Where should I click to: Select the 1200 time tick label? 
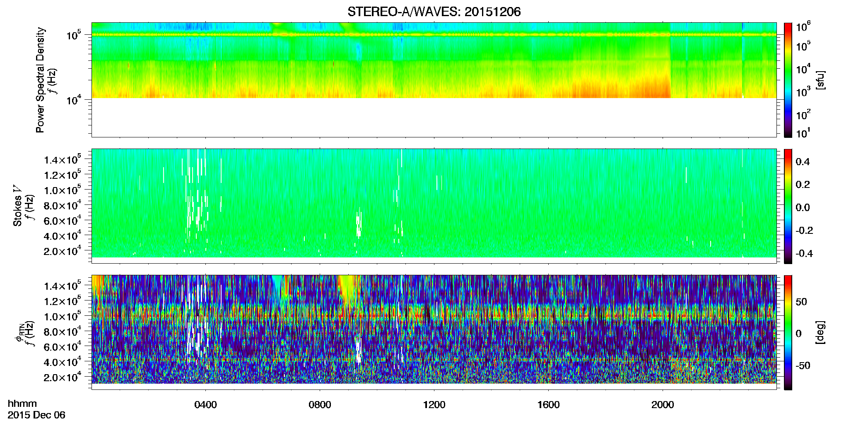click(434, 405)
